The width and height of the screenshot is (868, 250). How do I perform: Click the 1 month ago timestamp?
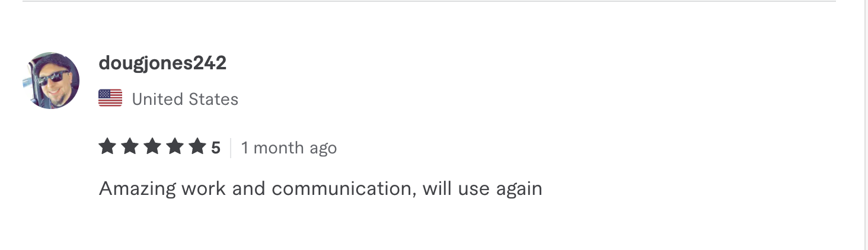(289, 148)
